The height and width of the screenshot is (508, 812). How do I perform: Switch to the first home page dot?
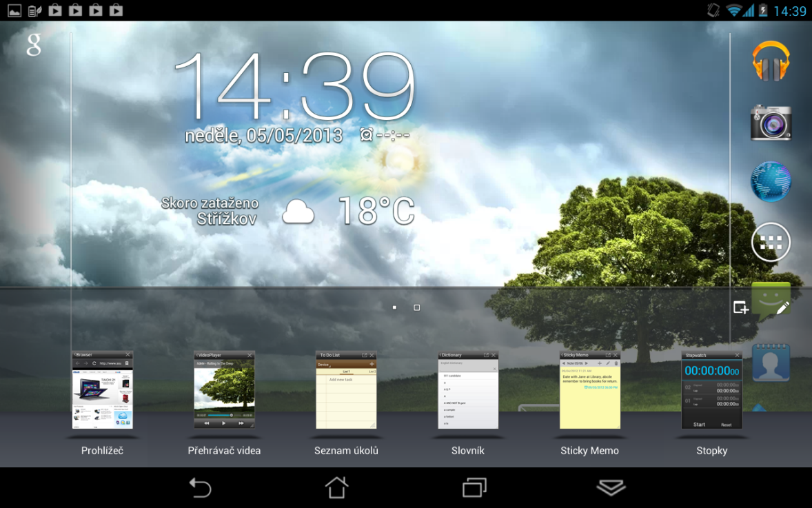pos(394,307)
